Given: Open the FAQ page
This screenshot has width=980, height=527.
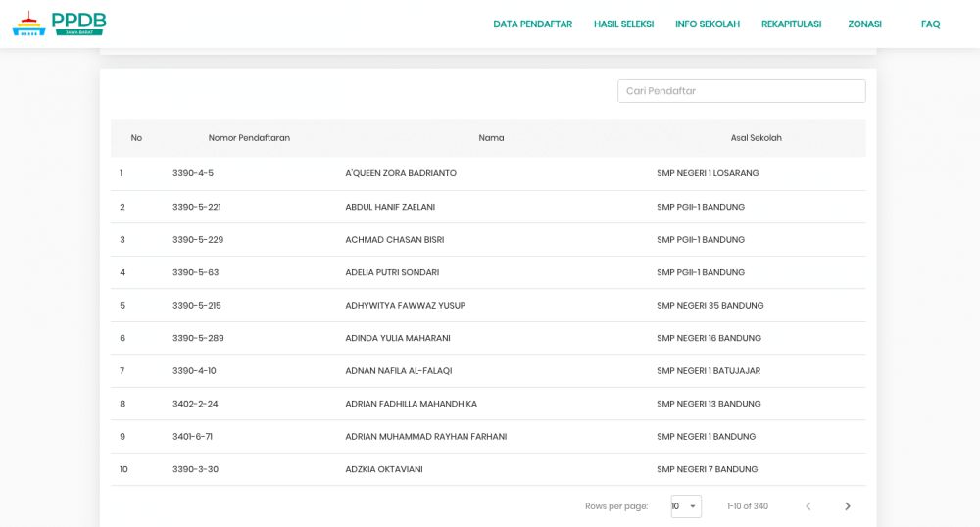Looking at the screenshot, I should [x=930, y=24].
